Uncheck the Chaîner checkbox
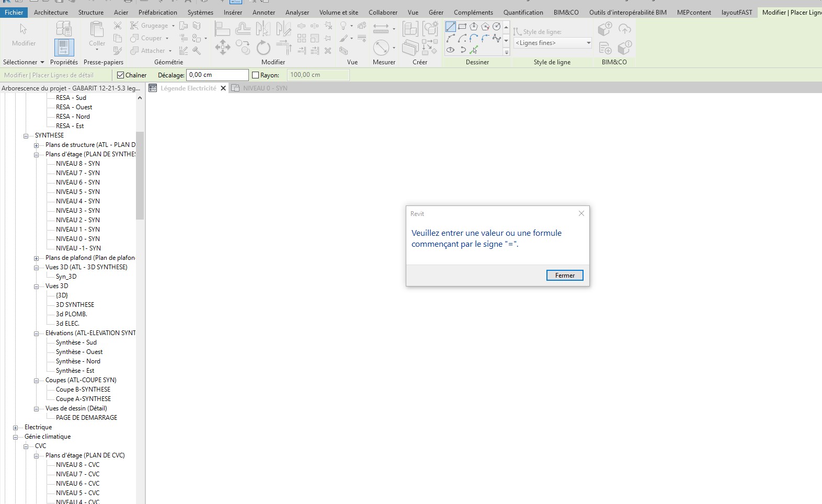This screenshot has height=504, width=822. [x=121, y=75]
